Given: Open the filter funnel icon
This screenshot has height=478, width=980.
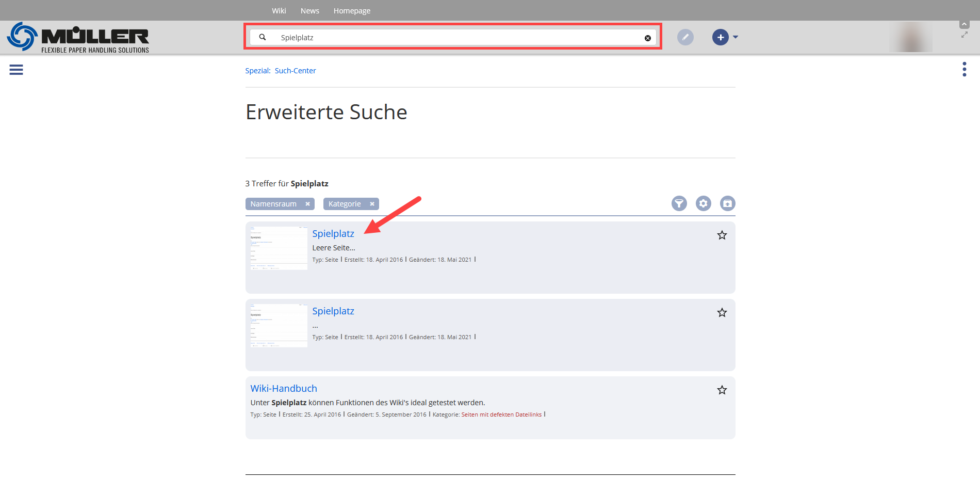Looking at the screenshot, I should pyautogui.click(x=679, y=203).
